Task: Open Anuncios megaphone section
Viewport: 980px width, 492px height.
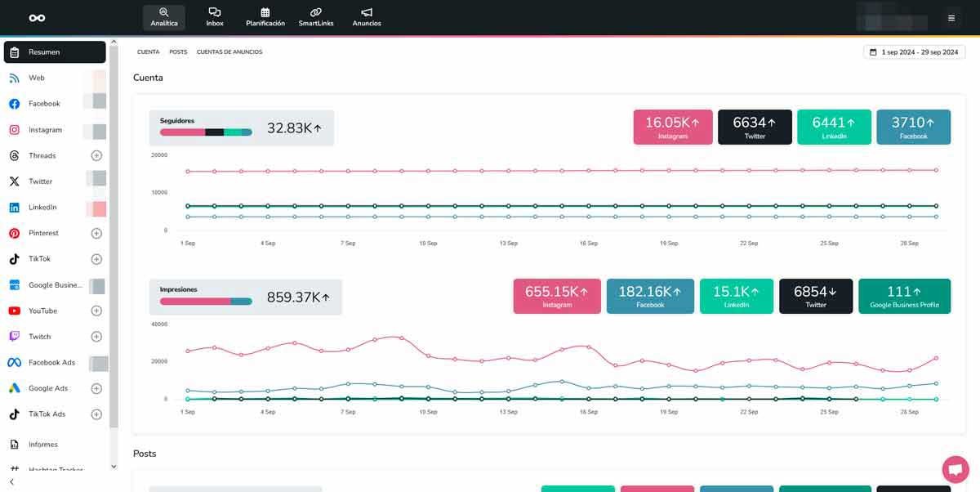Action: coord(367,17)
